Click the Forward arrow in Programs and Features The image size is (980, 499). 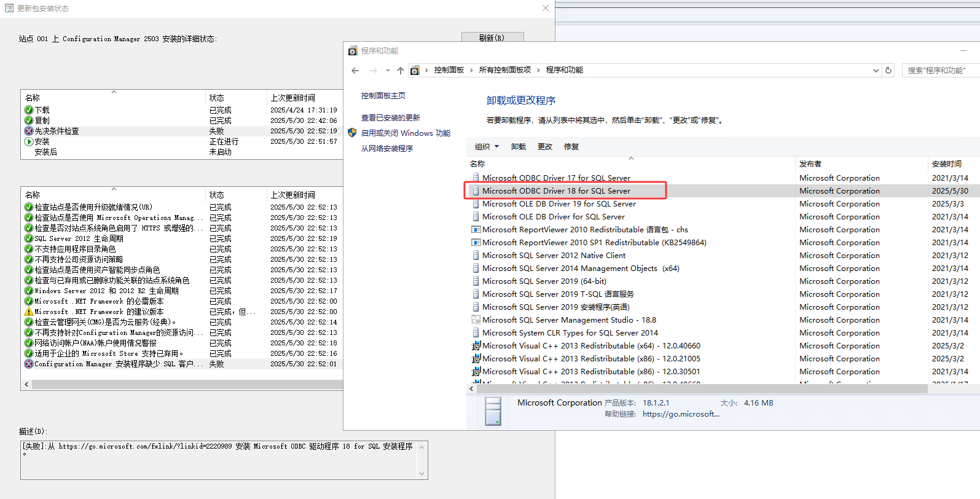373,71
